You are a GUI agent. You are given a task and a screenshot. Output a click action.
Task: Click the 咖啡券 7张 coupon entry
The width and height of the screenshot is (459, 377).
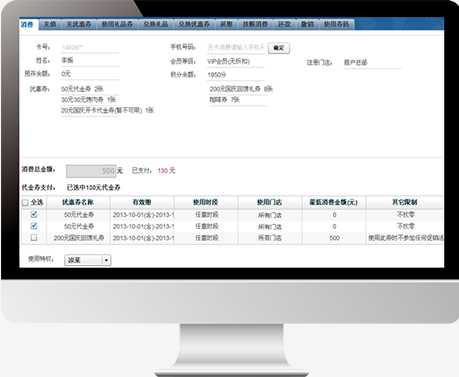pyautogui.click(x=224, y=100)
